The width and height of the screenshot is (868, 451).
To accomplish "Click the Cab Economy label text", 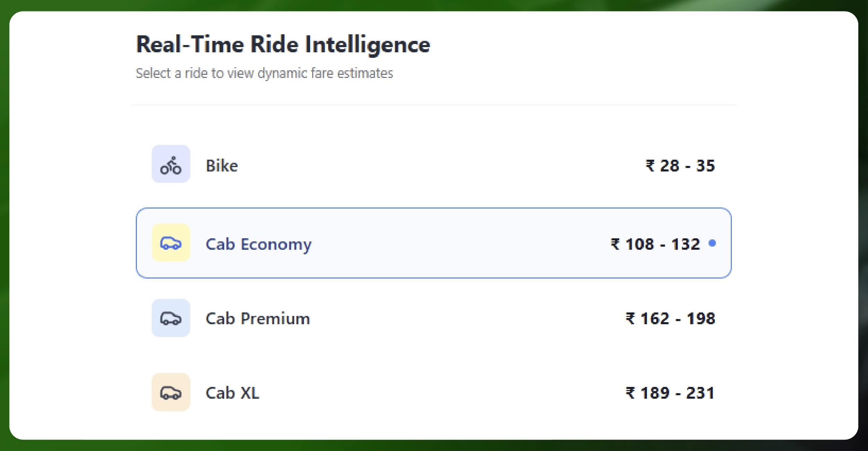I will (258, 244).
